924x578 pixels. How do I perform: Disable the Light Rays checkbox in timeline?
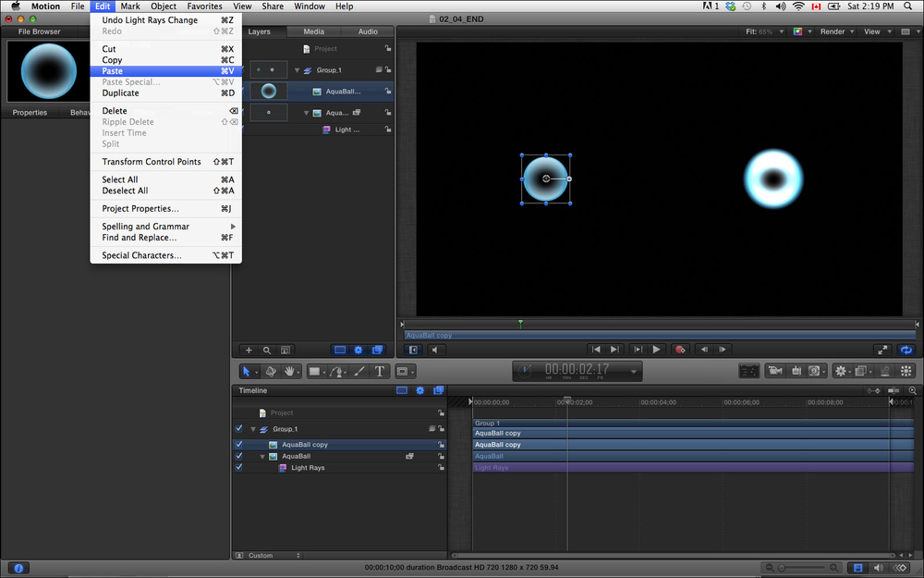tap(239, 468)
